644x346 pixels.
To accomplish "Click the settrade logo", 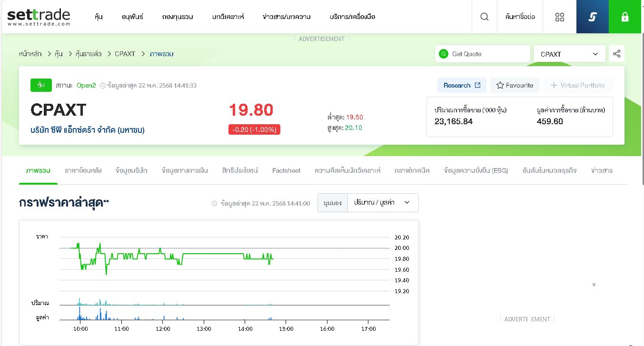I will (x=39, y=17).
